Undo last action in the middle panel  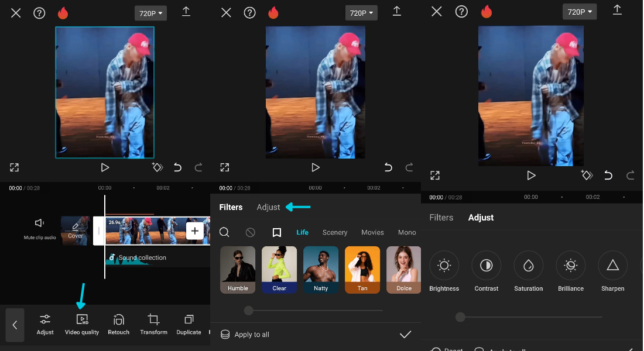click(x=388, y=167)
